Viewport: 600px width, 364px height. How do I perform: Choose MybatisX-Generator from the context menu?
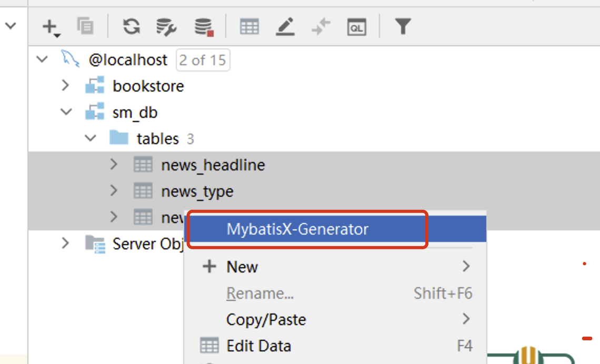tap(297, 229)
